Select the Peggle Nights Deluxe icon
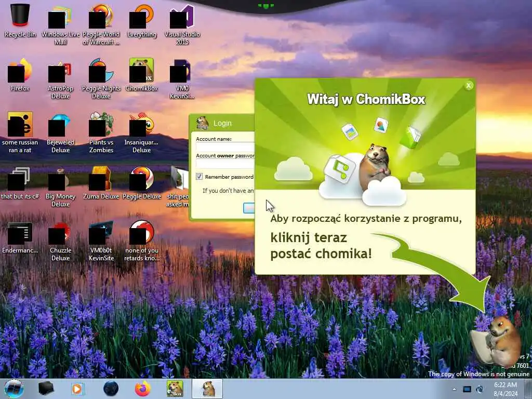This screenshot has width=532, height=399. pyautogui.click(x=101, y=78)
